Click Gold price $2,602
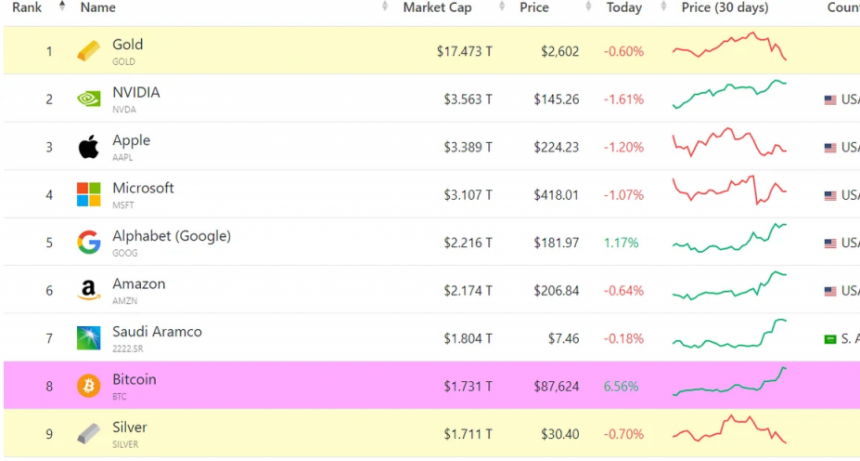This screenshot has height=461, width=860. pos(559,52)
